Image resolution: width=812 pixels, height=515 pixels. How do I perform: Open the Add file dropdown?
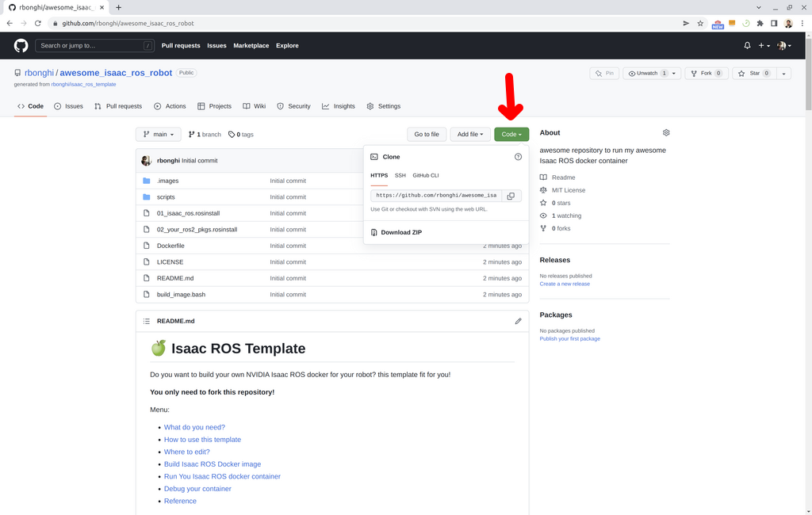pos(469,134)
